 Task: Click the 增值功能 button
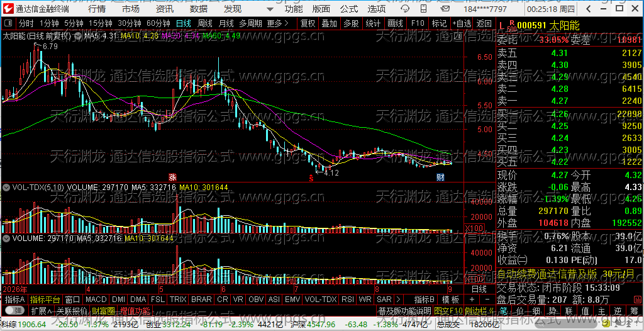click(x=135, y=310)
